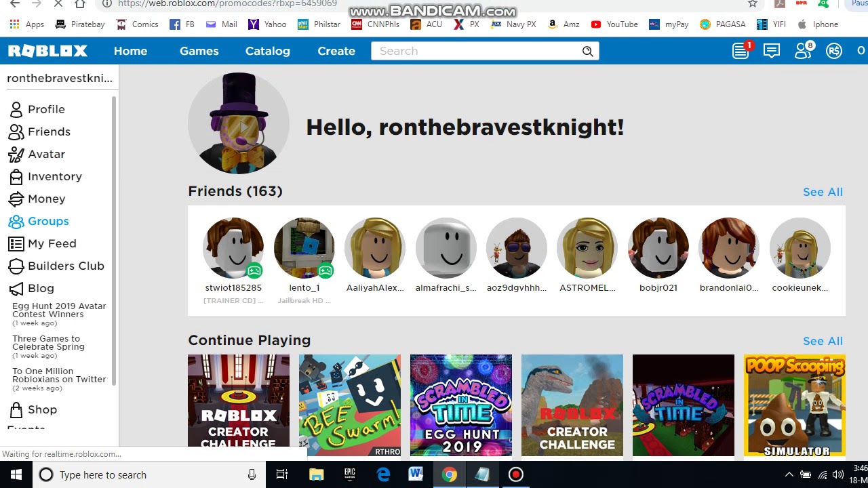Open the Profile sidebar item
The height and width of the screenshot is (488, 868).
click(37, 109)
